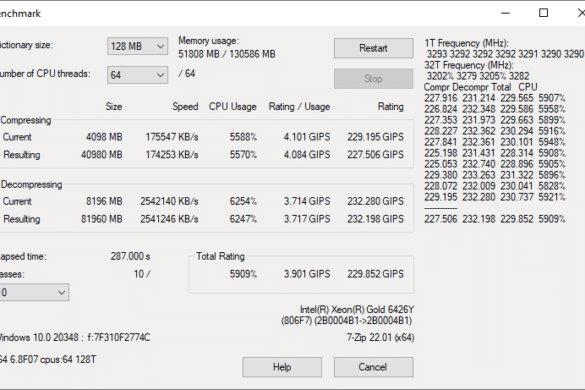The width and height of the screenshot is (585, 390).
Task: Open the passes dropdown below elapsed time
Action: 34,292
